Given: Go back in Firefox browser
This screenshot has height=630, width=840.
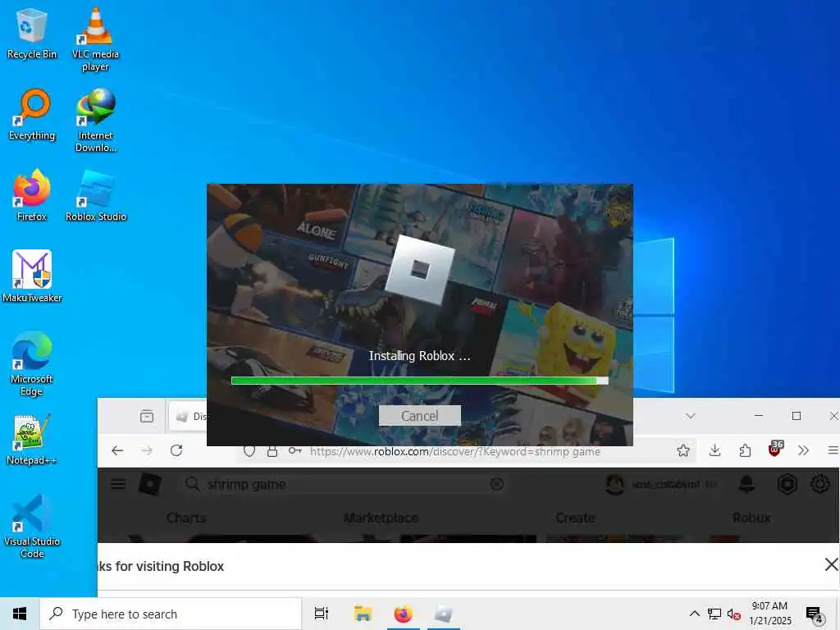Looking at the screenshot, I should point(117,450).
